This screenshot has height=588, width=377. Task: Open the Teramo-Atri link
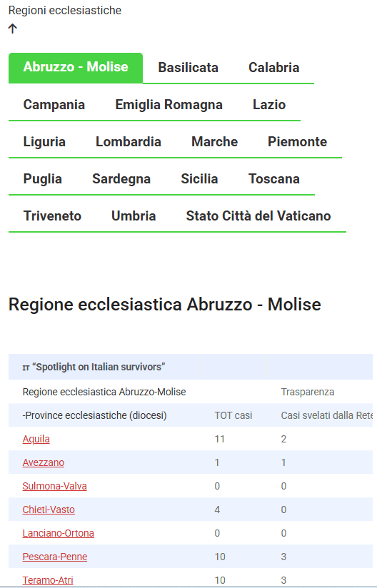[x=48, y=580]
